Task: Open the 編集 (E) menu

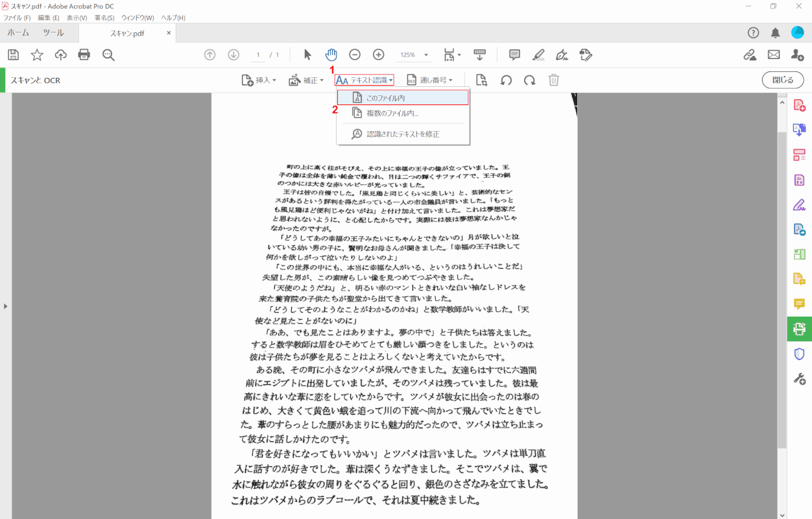Action: [x=49, y=18]
